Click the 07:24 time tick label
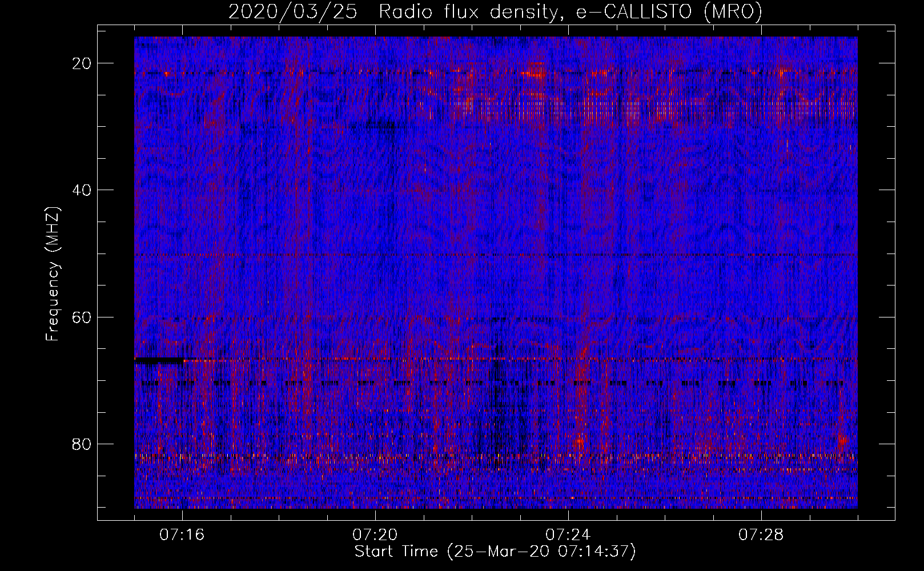 pyautogui.click(x=568, y=535)
